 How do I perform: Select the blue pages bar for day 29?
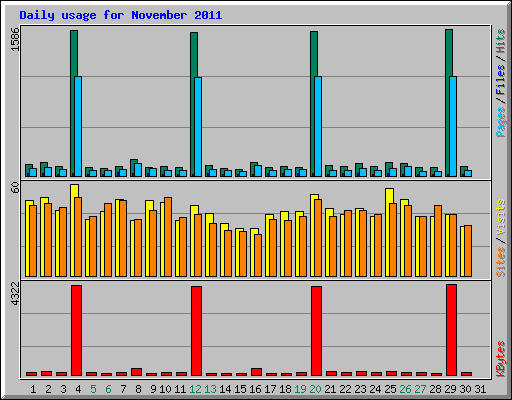[x=453, y=126]
